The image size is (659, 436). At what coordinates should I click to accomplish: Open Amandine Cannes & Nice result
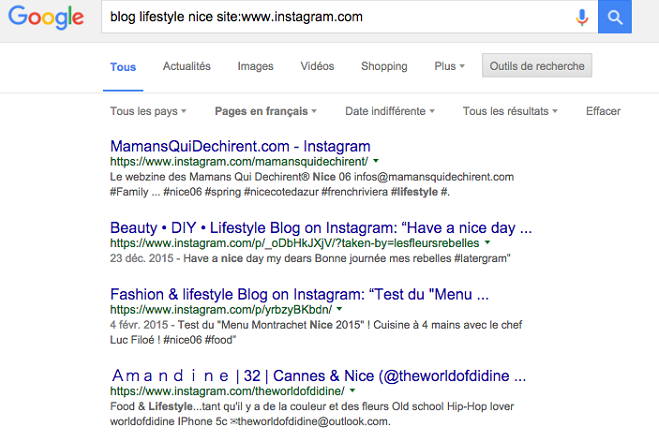tap(319, 376)
